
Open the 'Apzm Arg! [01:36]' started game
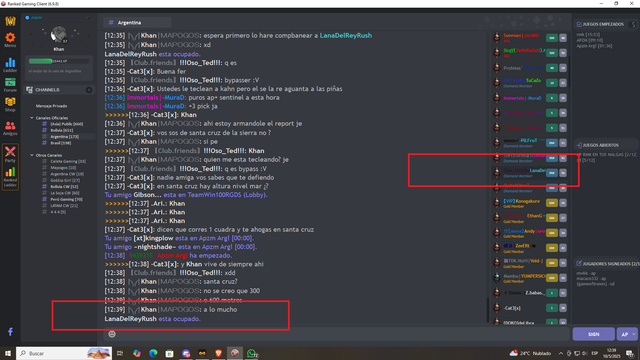tap(594, 46)
